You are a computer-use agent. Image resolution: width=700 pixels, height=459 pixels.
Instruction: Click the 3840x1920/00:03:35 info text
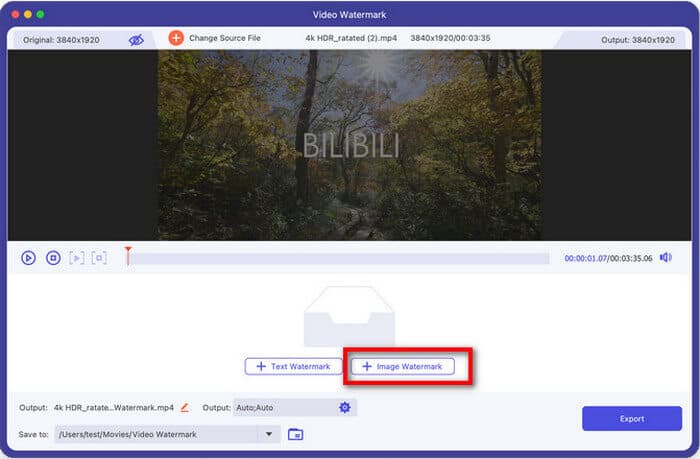(450, 38)
